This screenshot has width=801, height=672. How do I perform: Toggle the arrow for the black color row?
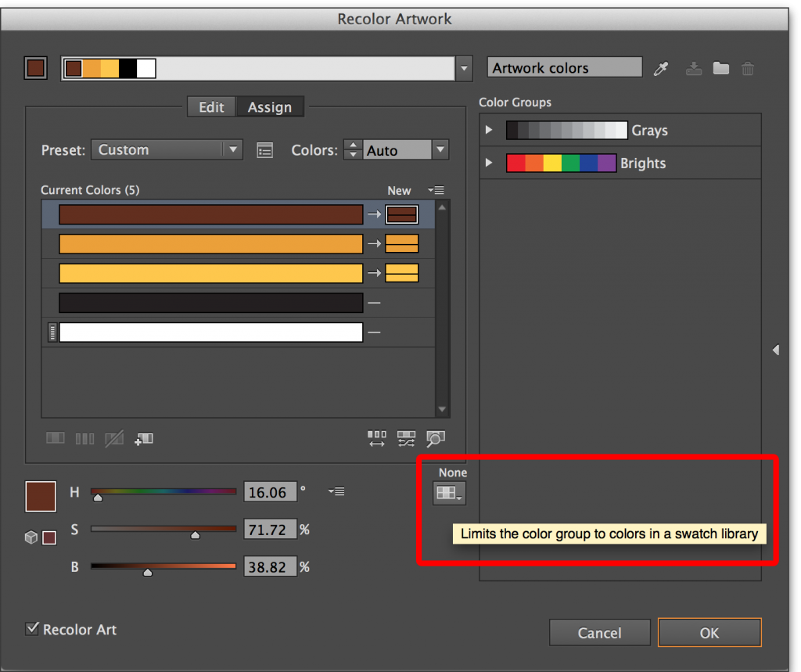[375, 303]
